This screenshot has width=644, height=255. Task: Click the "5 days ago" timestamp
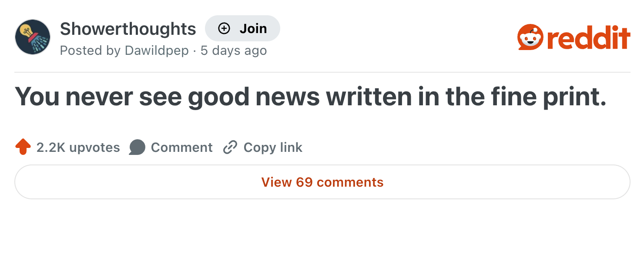tap(234, 51)
